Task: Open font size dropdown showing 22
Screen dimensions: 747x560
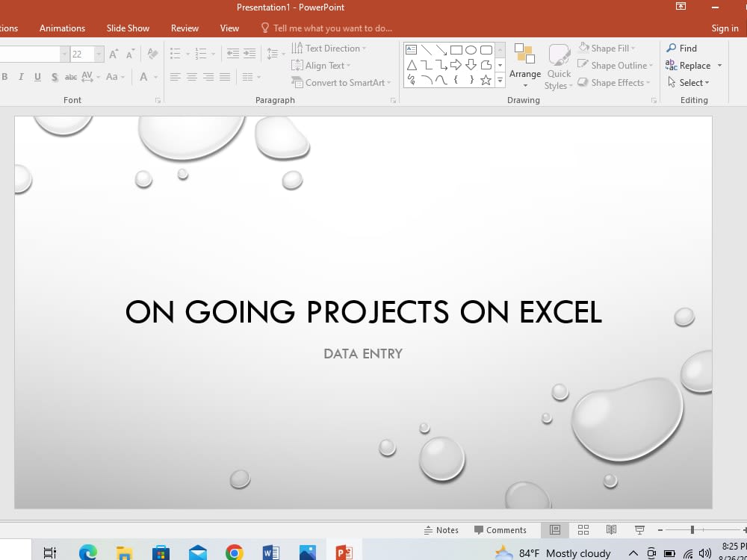Action: coord(99,54)
